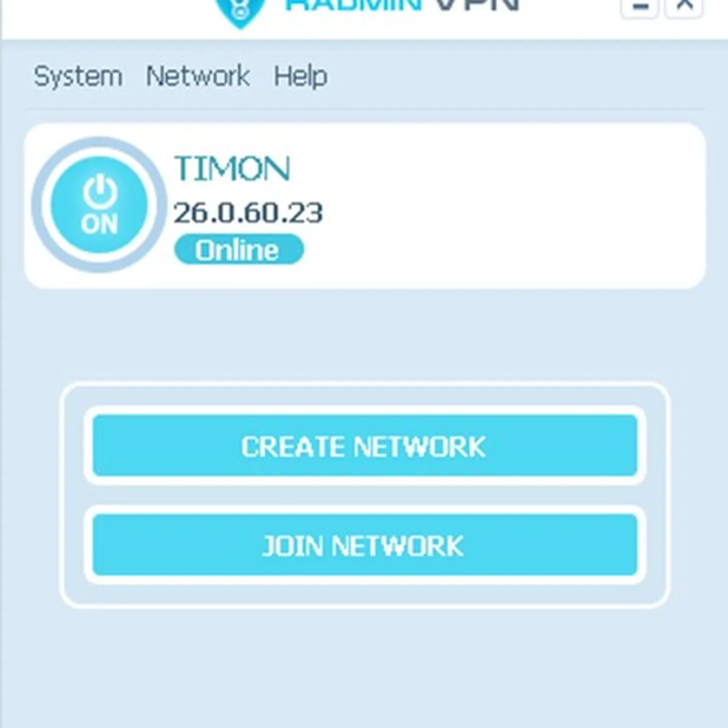Click the JOIN NETWORK button
The height and width of the screenshot is (728, 728).
tap(365, 545)
